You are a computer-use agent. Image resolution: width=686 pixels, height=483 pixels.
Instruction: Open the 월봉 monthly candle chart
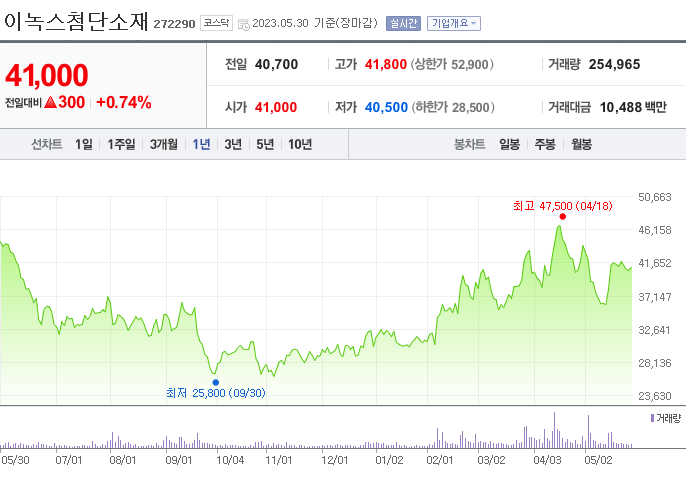pyautogui.click(x=581, y=144)
